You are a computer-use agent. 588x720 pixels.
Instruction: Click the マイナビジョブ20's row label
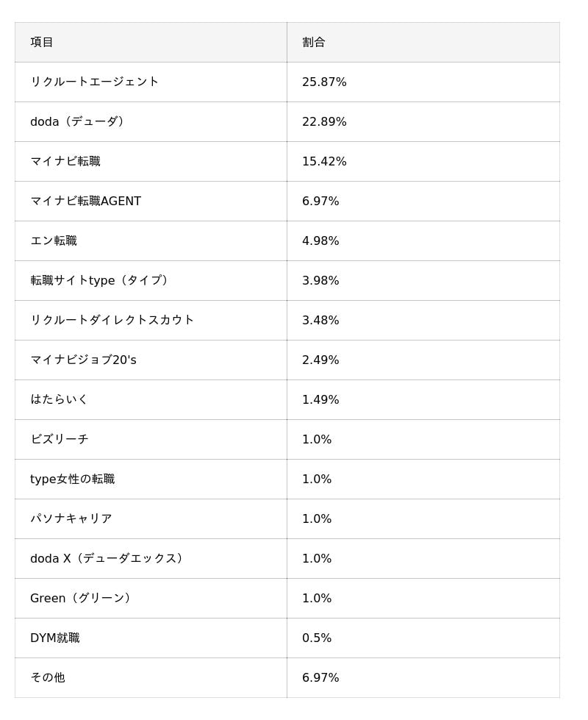click(x=83, y=360)
